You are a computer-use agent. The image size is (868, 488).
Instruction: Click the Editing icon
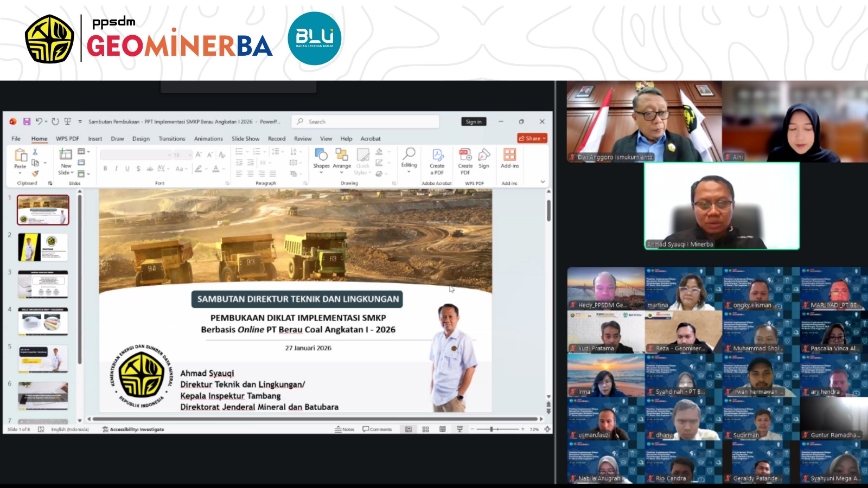(x=409, y=156)
